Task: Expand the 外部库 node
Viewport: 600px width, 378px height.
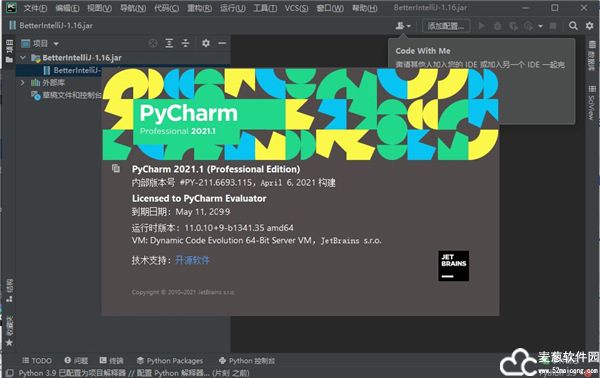Action: [x=22, y=83]
